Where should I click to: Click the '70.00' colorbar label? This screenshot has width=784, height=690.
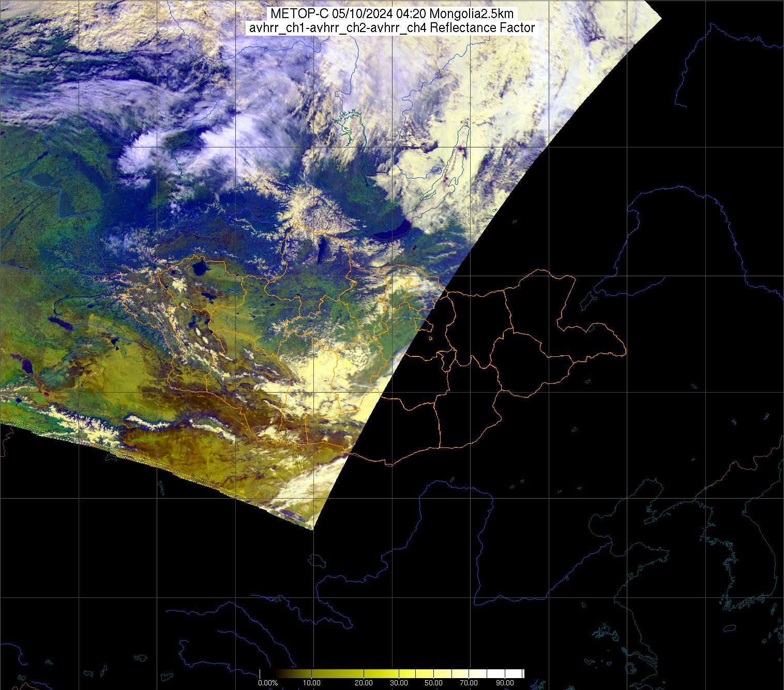tap(469, 684)
